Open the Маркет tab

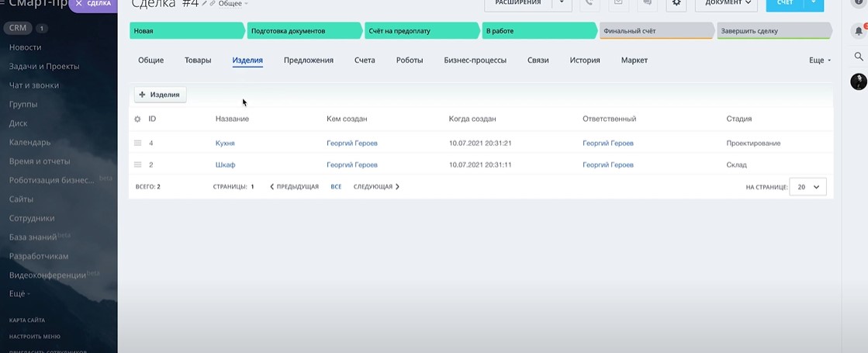point(635,61)
